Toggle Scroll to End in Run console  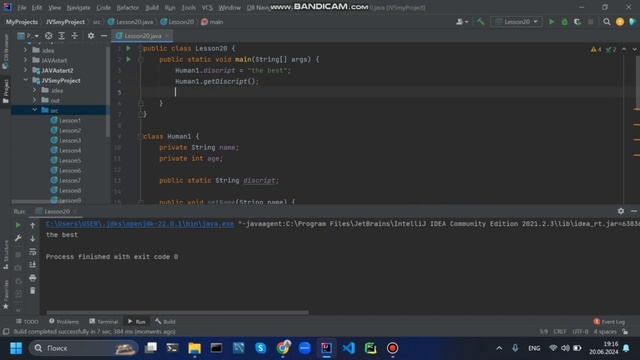click(x=33, y=265)
